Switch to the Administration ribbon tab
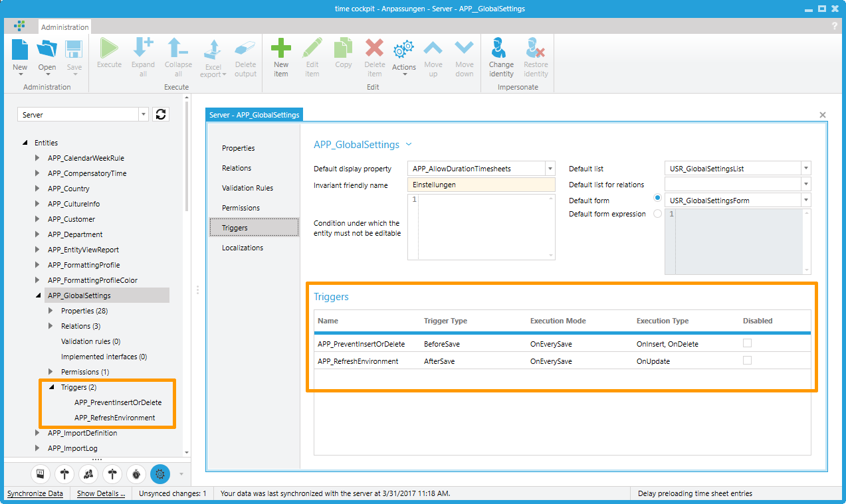Image resolution: width=846 pixels, height=504 pixels. [64, 27]
